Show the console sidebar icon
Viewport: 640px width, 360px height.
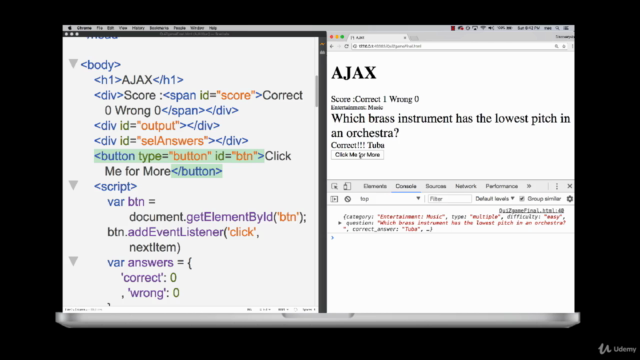(334, 199)
